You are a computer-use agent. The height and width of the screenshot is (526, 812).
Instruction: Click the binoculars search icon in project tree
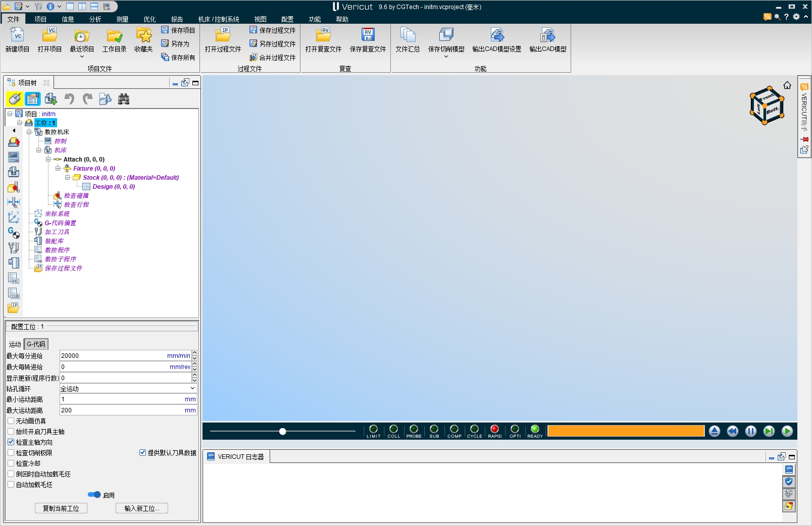click(x=124, y=99)
